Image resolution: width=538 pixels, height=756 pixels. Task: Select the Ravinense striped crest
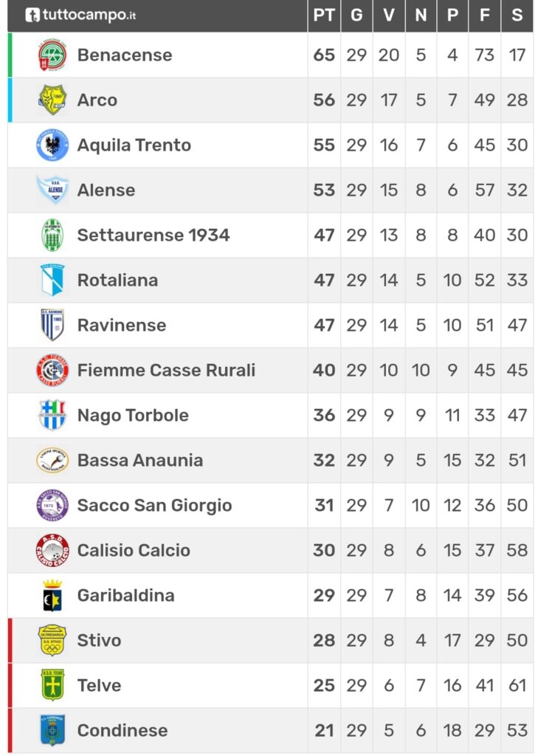52,325
